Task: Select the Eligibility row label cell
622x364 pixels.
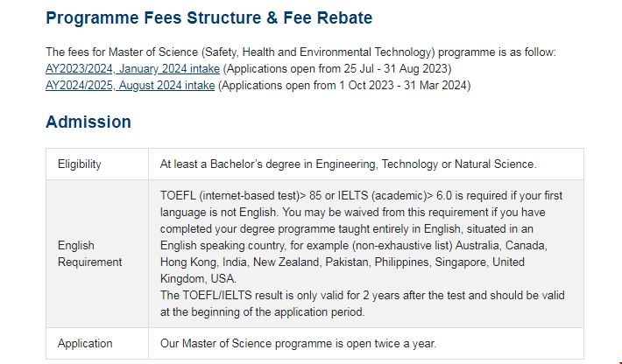Action: tap(80, 164)
